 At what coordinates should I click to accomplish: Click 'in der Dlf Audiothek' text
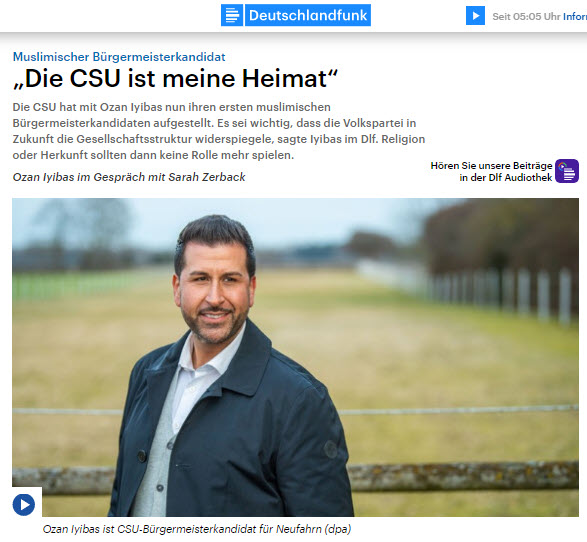pos(506,178)
